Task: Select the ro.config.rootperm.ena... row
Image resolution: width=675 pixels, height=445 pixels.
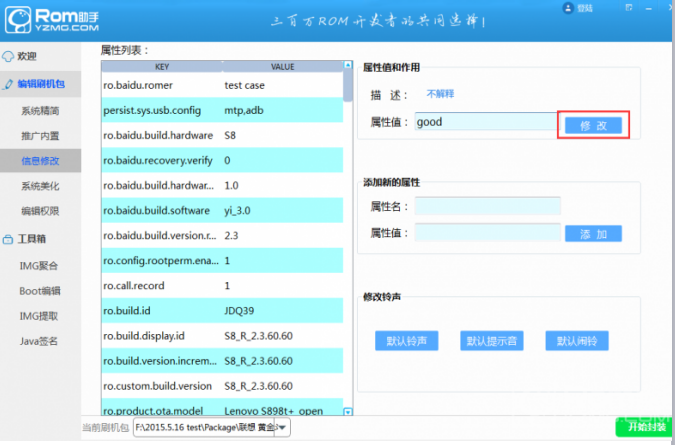Action: [x=222, y=260]
